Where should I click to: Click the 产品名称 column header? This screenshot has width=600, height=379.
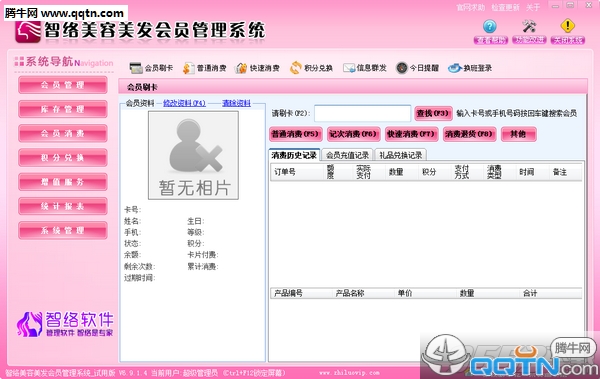[x=350, y=293]
